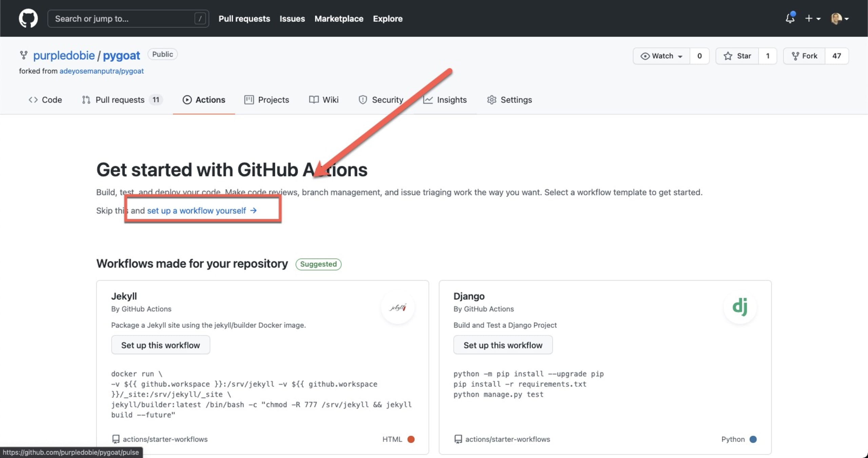Click the Django workflow title
The height and width of the screenshot is (458, 868).
469,296
